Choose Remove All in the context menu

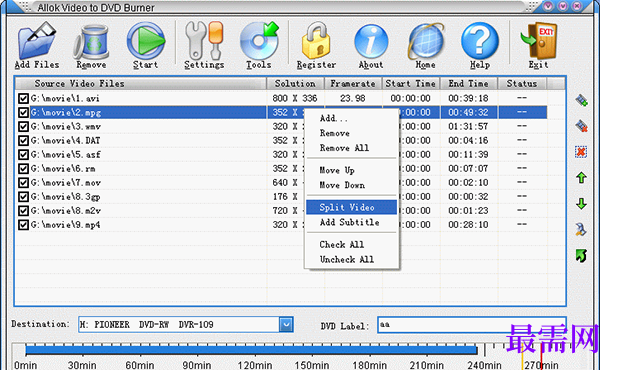point(352,148)
